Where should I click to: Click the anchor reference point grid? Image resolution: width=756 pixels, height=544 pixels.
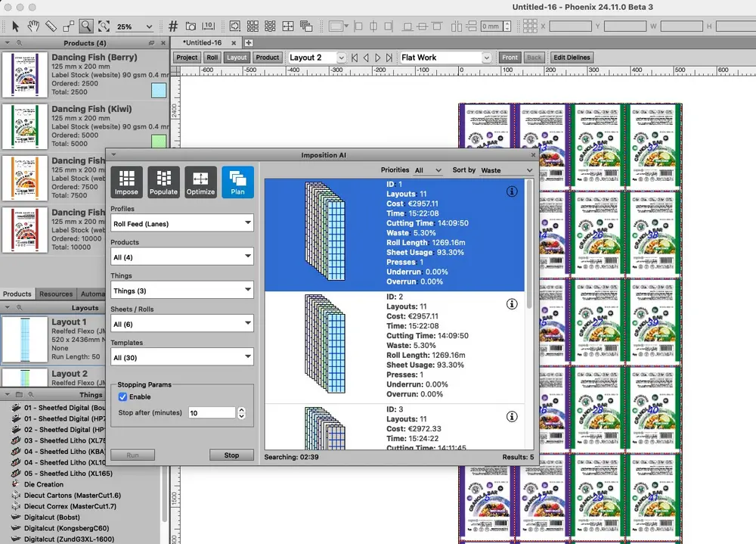(530, 26)
